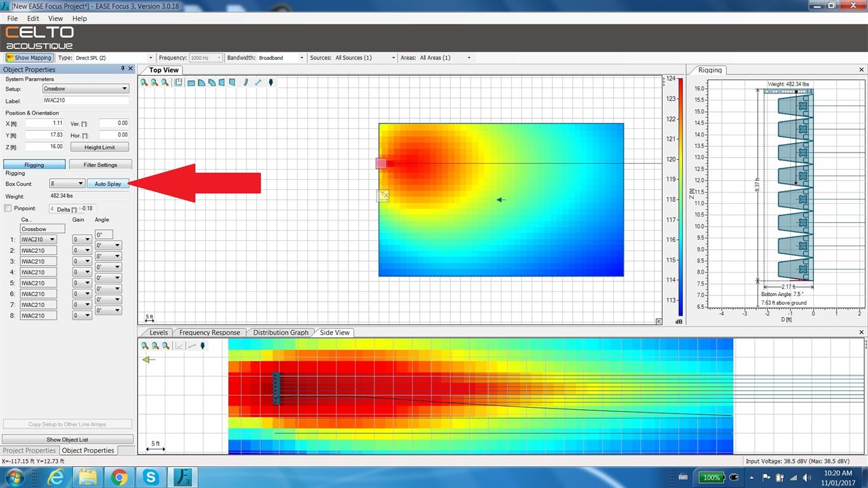The height and width of the screenshot is (488, 868).
Task: Select the rectangular audience area tool
Action: pos(191,83)
